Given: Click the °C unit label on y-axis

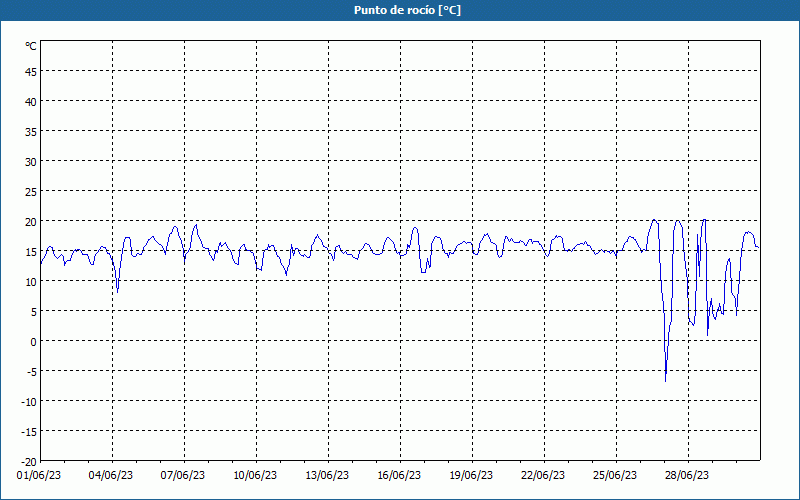Looking at the screenshot, I should [31, 46].
